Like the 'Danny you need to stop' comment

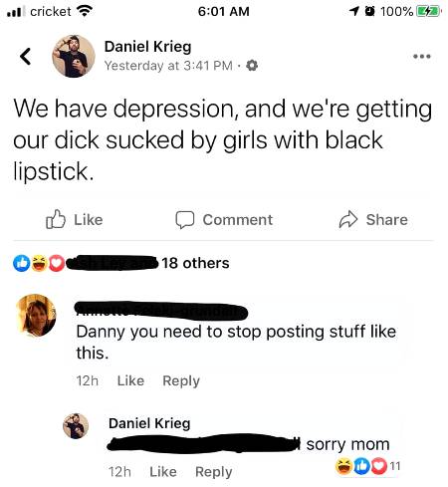pos(130,380)
